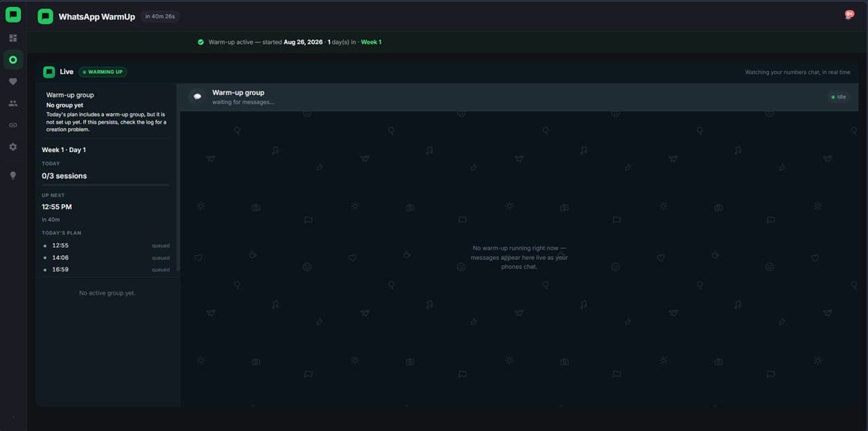868x431 pixels.
Task: Click the green check beside Warm-up active
Action: click(x=201, y=42)
